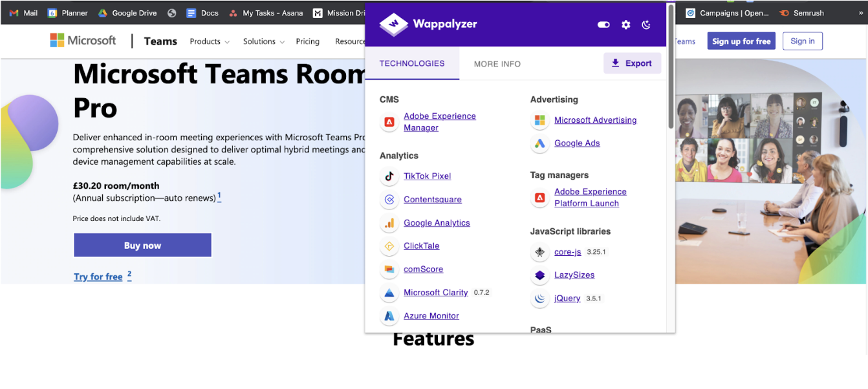Click the Wappalyzer logo icon
Viewport: 868px width, 389px height.
[393, 25]
